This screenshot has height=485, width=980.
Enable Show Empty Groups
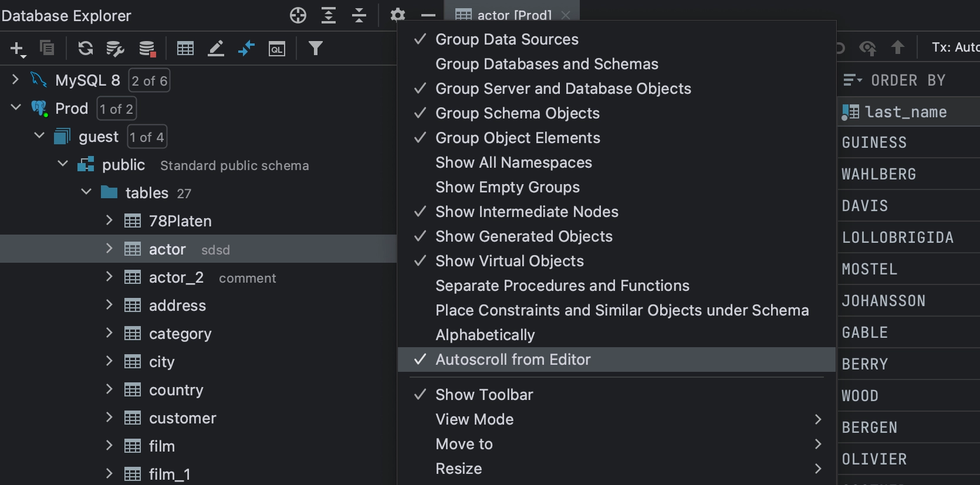coord(616,187)
